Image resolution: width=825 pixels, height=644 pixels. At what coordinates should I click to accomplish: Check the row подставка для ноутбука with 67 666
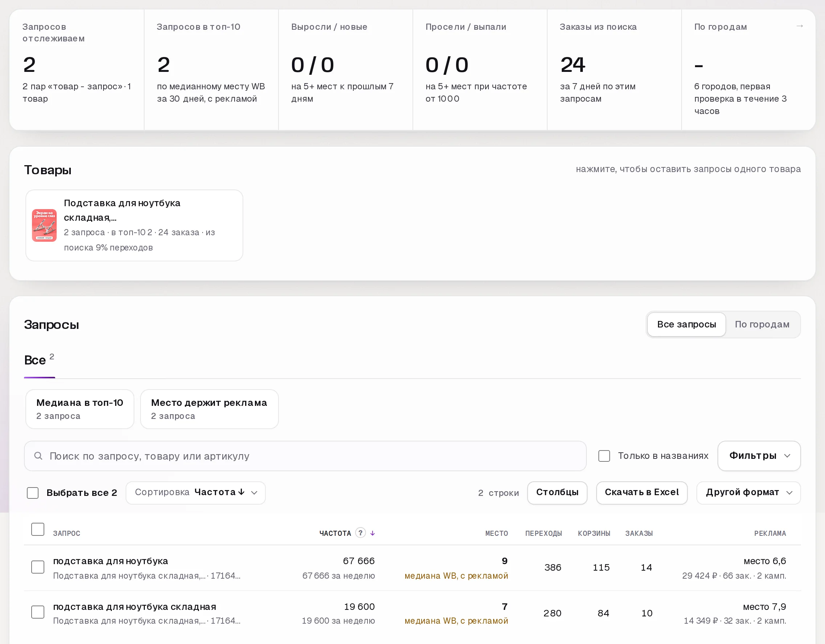click(x=38, y=567)
